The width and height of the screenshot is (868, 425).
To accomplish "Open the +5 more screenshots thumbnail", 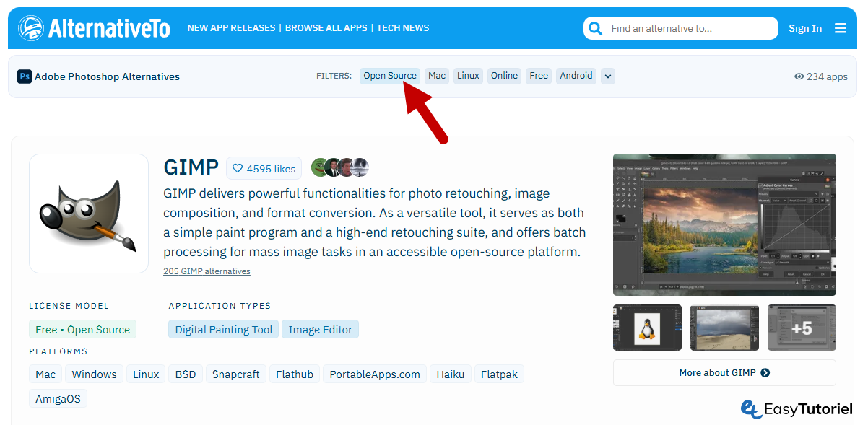I will click(x=802, y=328).
